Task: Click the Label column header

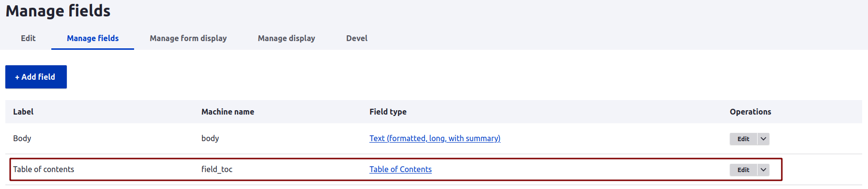Action: (x=23, y=112)
